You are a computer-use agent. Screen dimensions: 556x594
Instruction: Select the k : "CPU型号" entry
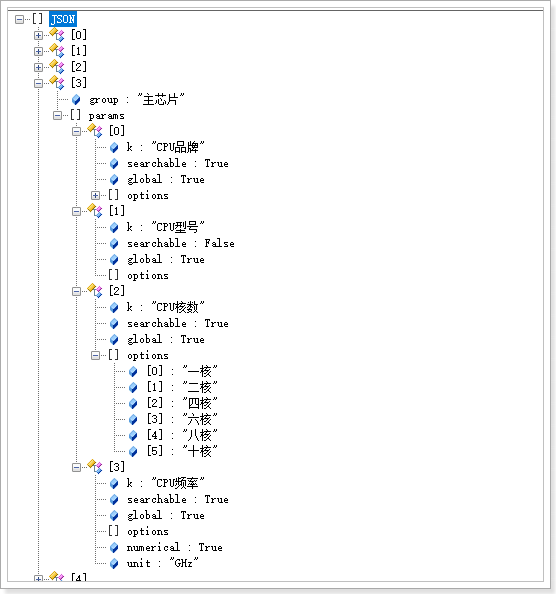166,227
